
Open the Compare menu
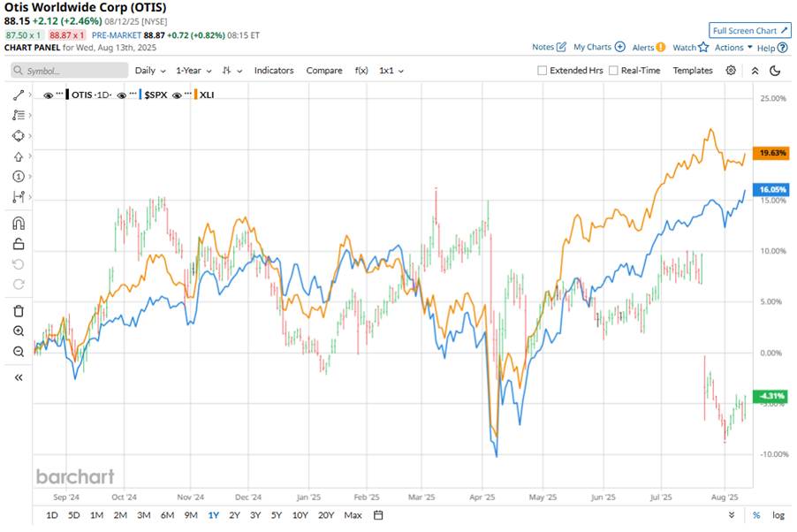click(323, 71)
